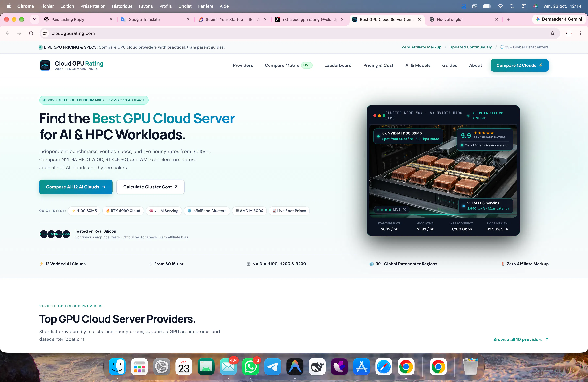This screenshot has height=382, width=588.
Task: Close the cloud gpu rating X tab
Action: (x=342, y=19)
